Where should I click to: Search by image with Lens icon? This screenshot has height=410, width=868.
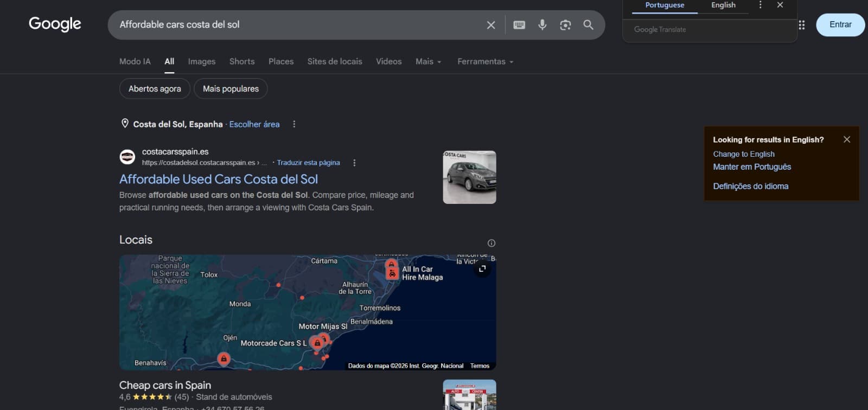(x=565, y=25)
